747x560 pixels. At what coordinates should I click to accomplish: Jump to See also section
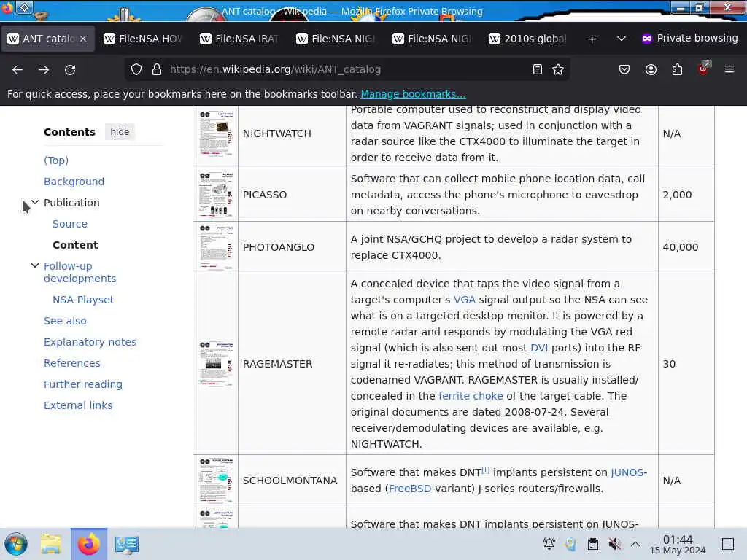tap(65, 321)
